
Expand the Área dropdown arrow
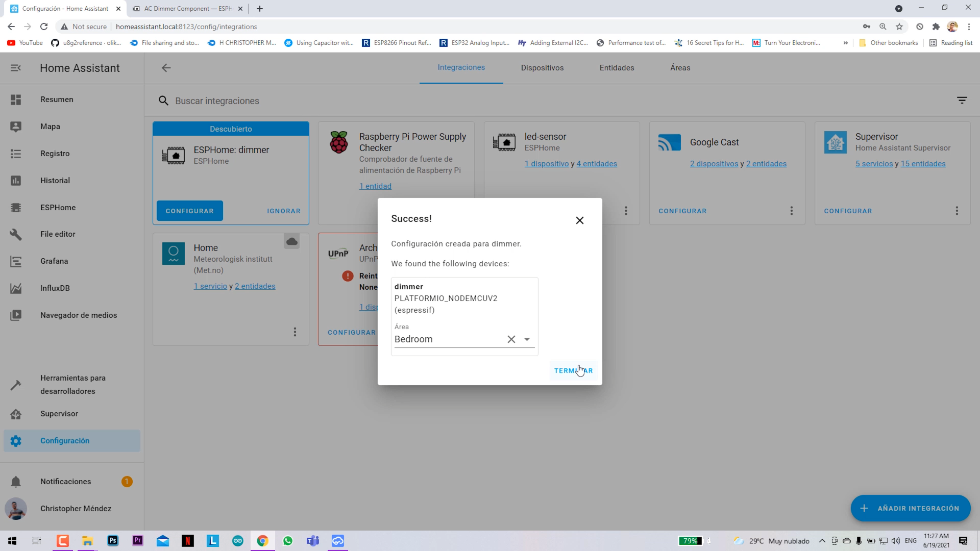527,339
